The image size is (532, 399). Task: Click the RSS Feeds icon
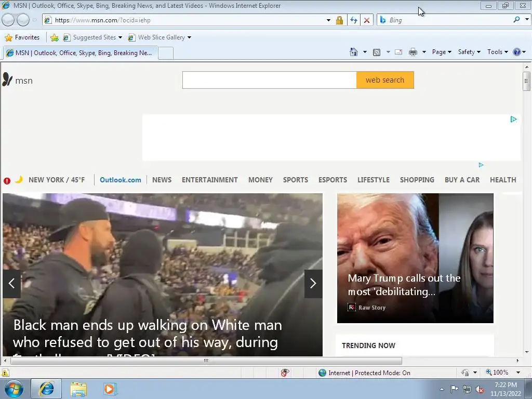point(377,52)
